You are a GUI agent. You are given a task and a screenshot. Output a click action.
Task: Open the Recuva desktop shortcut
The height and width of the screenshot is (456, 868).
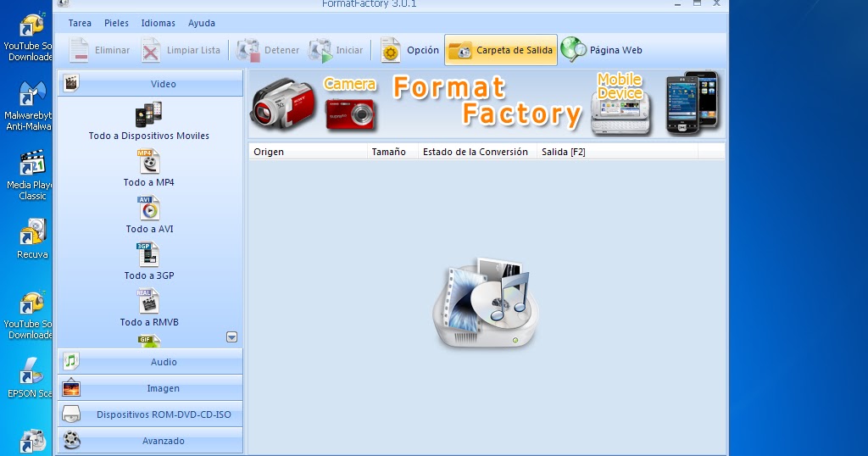point(32,238)
